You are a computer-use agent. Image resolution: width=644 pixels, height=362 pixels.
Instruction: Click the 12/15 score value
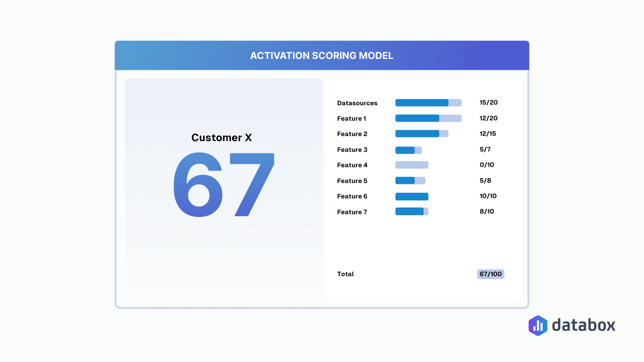[487, 133]
